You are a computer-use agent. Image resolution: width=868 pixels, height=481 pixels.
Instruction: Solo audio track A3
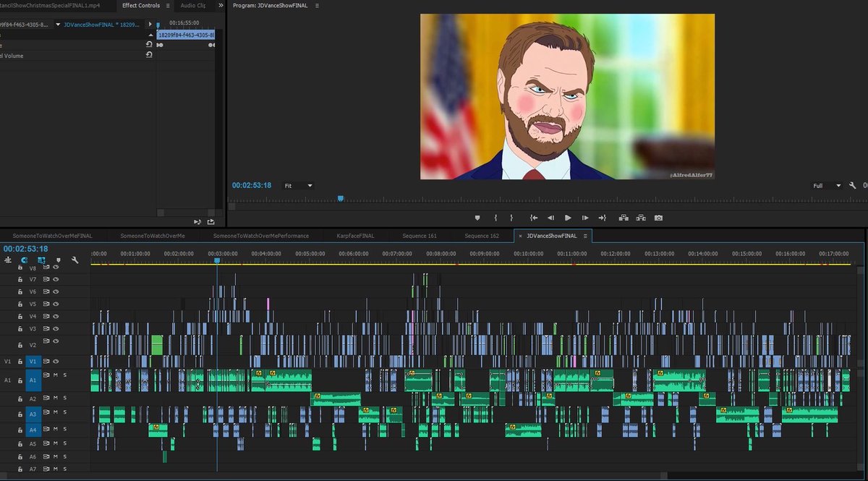[x=64, y=412]
